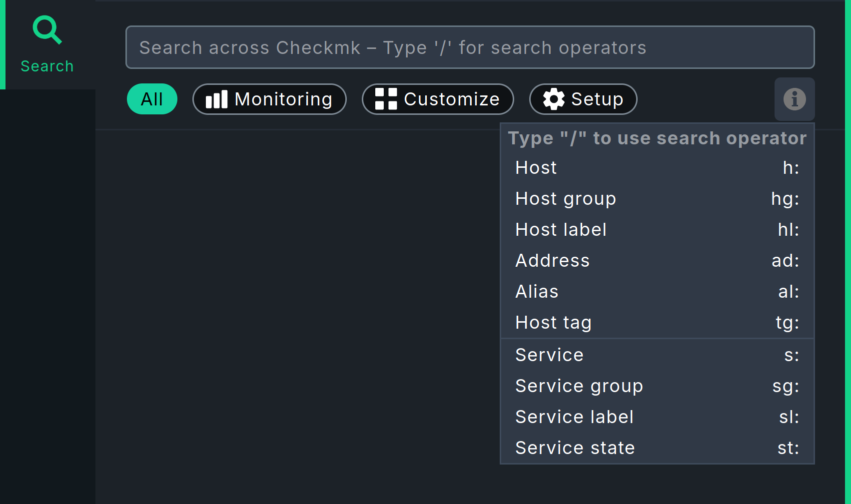Image resolution: width=851 pixels, height=504 pixels.
Task: Click the grid icon in Customize chip
Action: 386,99
